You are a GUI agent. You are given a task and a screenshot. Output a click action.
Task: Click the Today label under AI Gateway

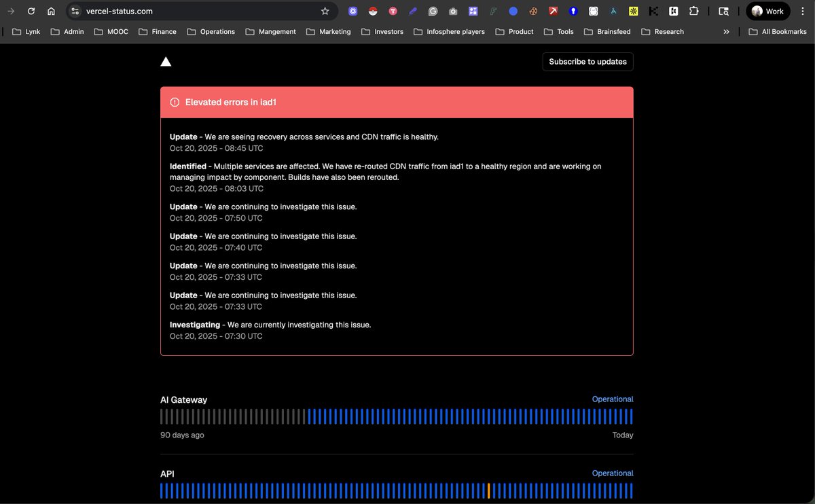(623, 435)
